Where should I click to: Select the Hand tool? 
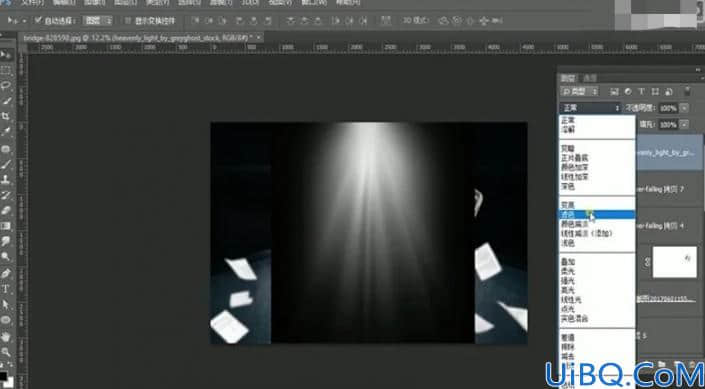(6, 336)
